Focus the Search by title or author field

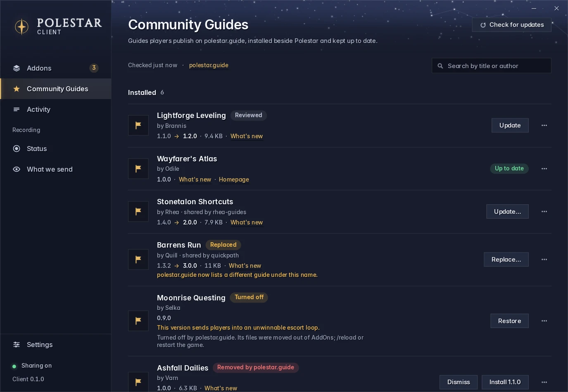(492, 66)
